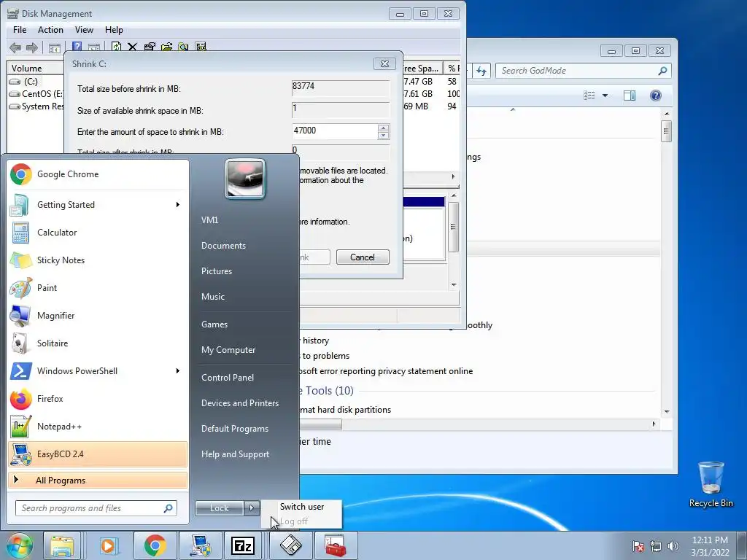
Task: Click the red toolbox taskbar icon
Action: pos(335,545)
